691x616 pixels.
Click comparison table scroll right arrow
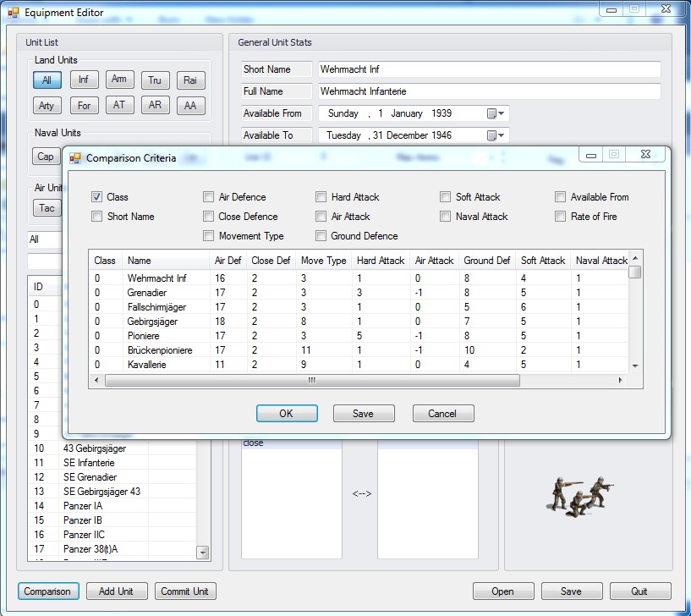pyautogui.click(x=621, y=380)
